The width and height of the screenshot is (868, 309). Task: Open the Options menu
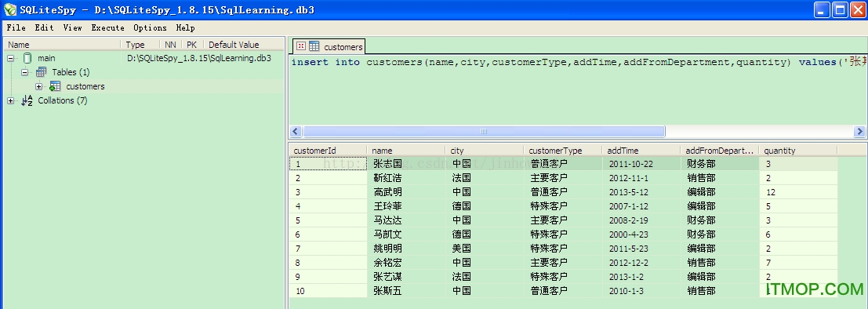[150, 27]
